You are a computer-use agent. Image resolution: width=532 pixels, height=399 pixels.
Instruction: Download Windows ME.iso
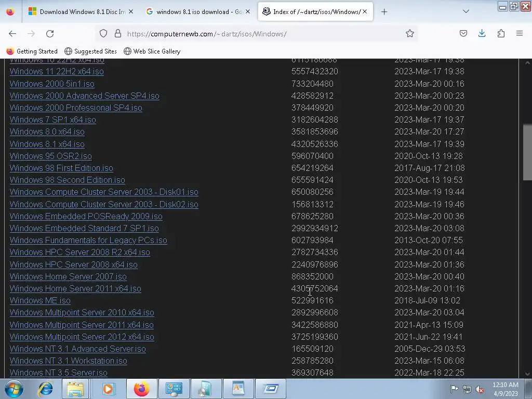point(40,301)
